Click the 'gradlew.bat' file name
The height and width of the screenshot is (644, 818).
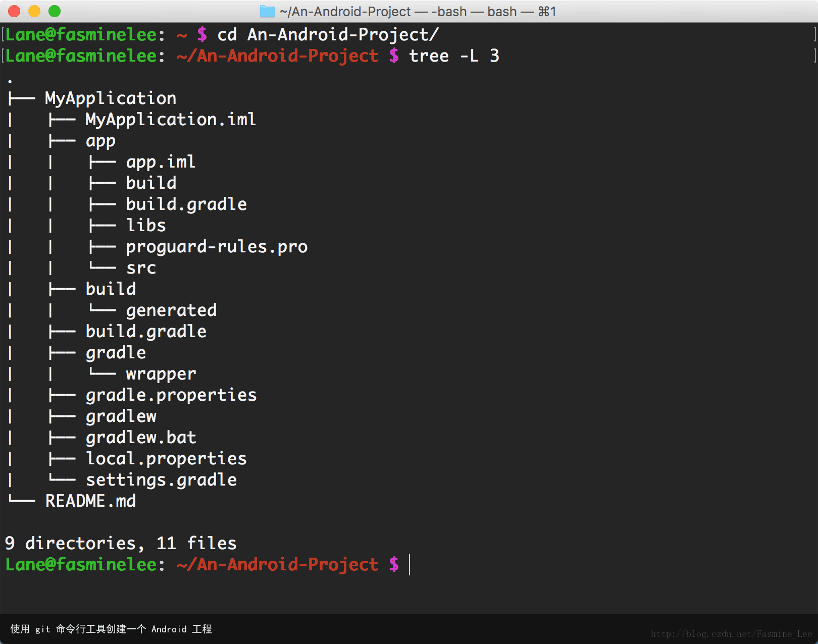[x=141, y=437]
